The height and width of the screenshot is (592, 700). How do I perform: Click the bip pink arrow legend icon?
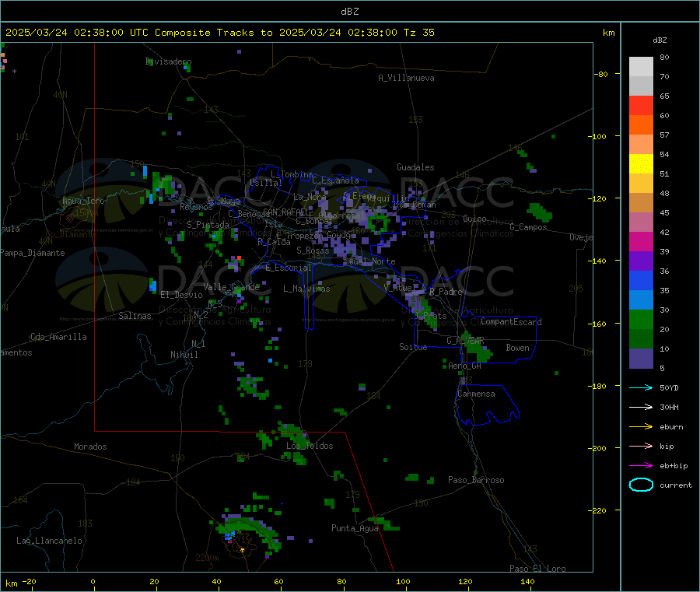[x=641, y=446]
